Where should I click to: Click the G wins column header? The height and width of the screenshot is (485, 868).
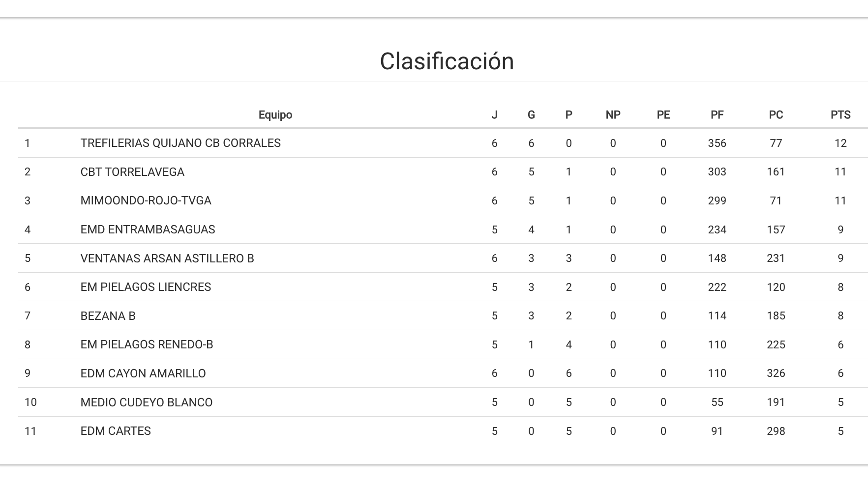pyautogui.click(x=531, y=115)
